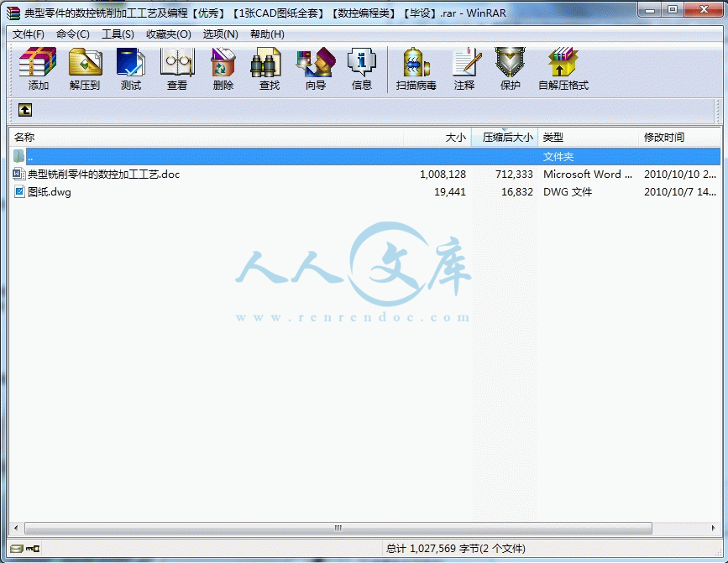Select the 图纸.dwg file name

(50, 192)
